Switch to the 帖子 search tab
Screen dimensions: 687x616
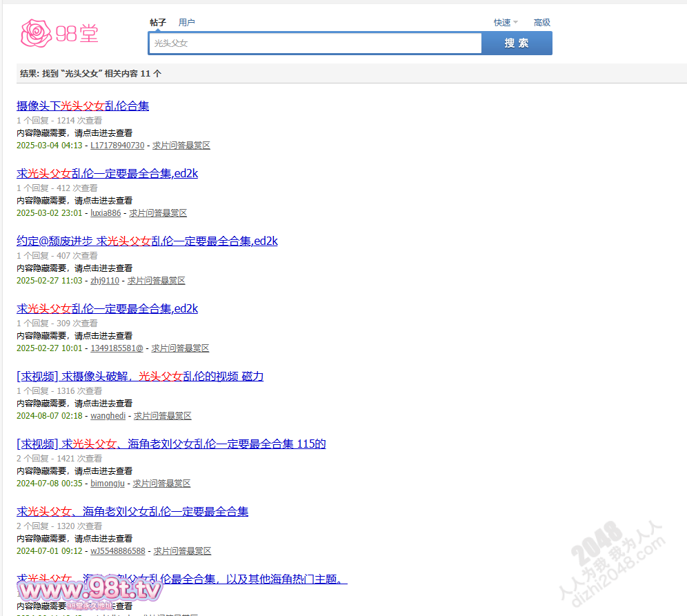coord(158,23)
